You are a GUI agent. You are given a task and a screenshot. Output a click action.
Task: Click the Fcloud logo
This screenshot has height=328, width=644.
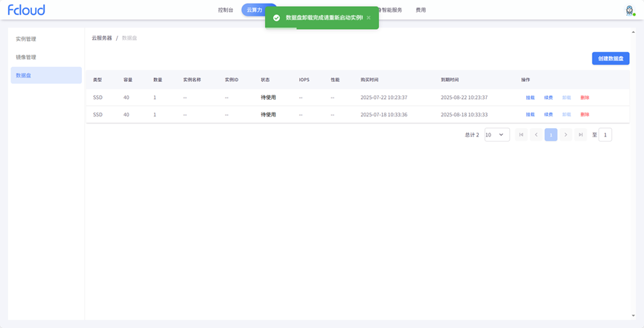tap(26, 10)
